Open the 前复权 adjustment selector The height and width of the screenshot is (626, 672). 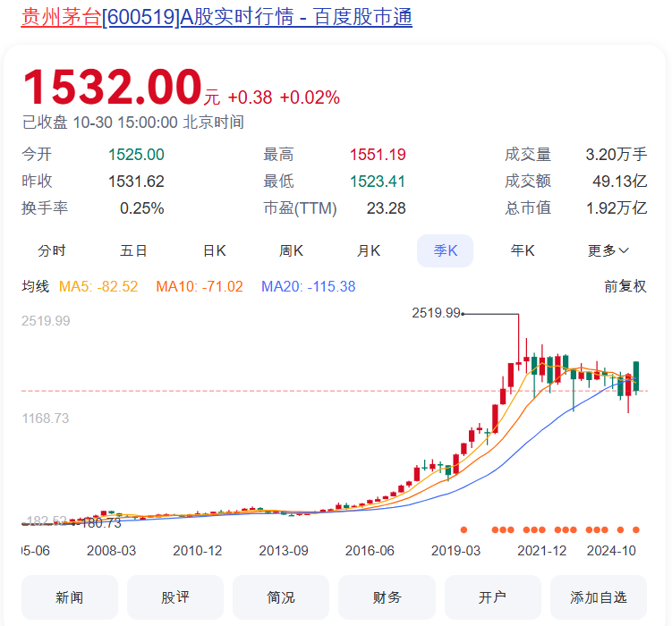point(625,286)
